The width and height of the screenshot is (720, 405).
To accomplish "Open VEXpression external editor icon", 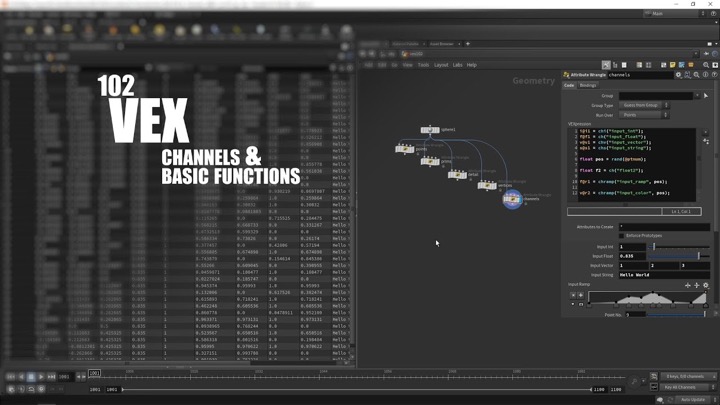I will [706, 141].
